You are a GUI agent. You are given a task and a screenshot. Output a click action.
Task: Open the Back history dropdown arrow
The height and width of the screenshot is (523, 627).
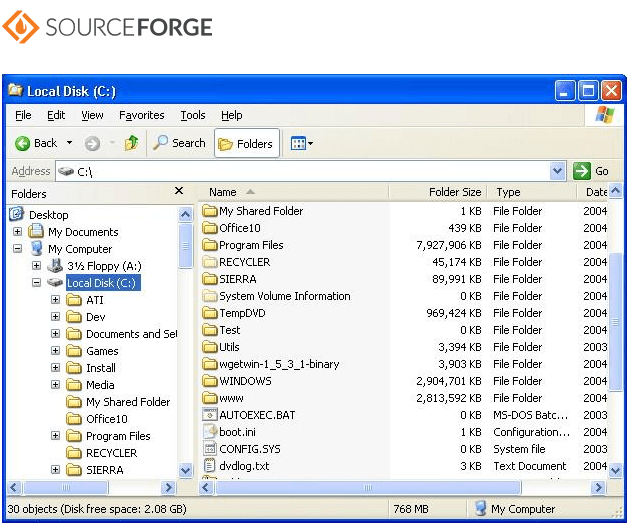coord(70,143)
